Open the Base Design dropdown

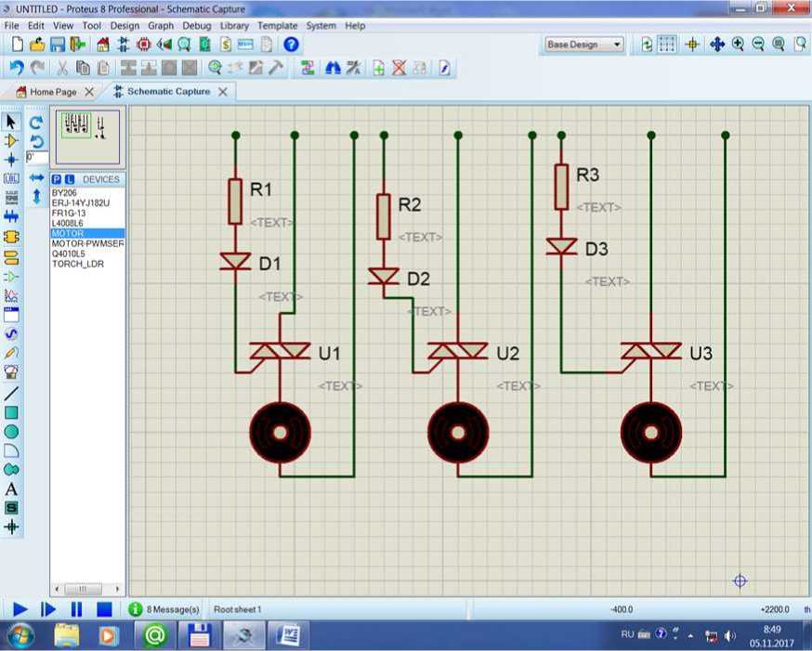[584, 45]
